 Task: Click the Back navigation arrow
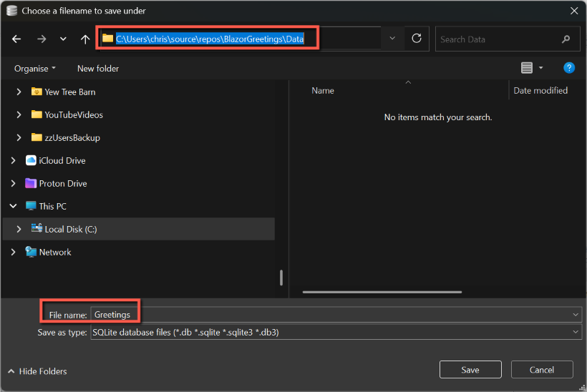tap(17, 39)
